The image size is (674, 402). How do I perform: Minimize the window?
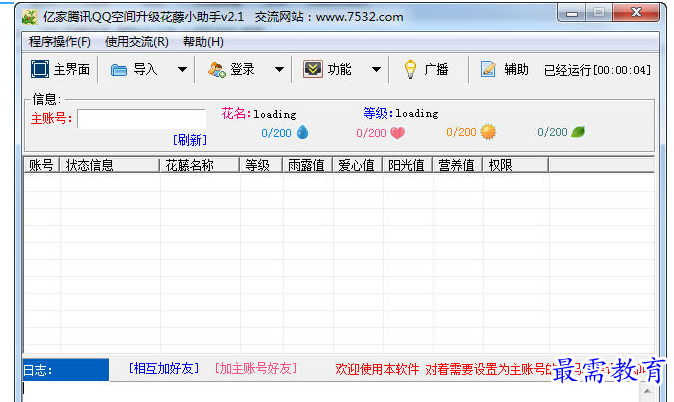[x=572, y=13]
